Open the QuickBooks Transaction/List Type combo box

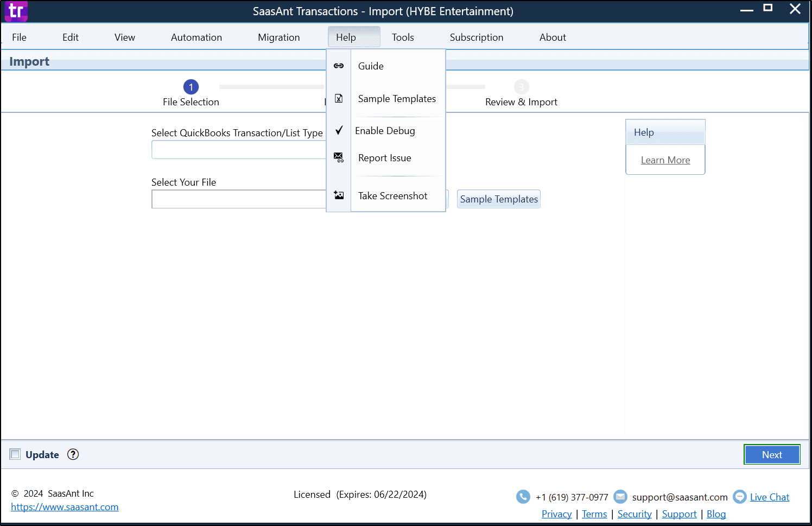[239, 150]
